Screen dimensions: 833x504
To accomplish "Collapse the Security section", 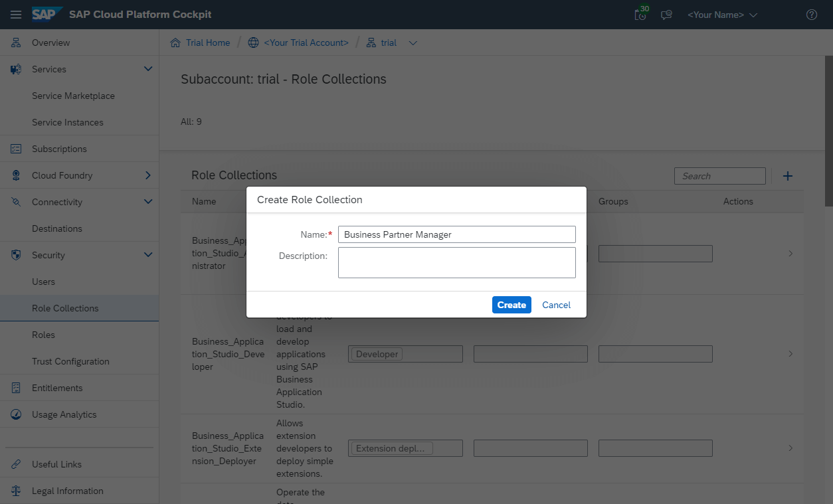I will coord(148,255).
